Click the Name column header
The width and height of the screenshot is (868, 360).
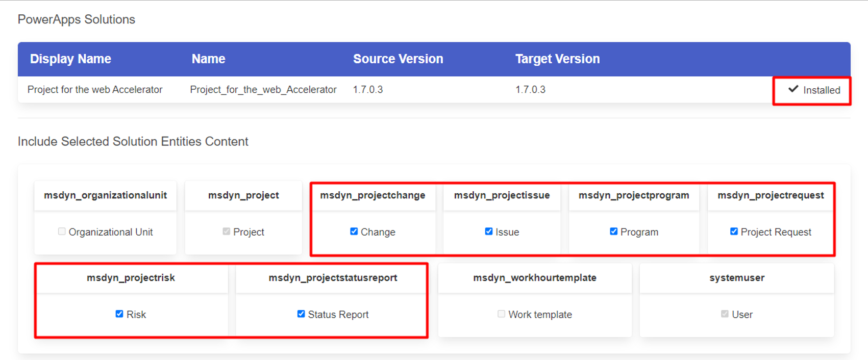(208, 59)
